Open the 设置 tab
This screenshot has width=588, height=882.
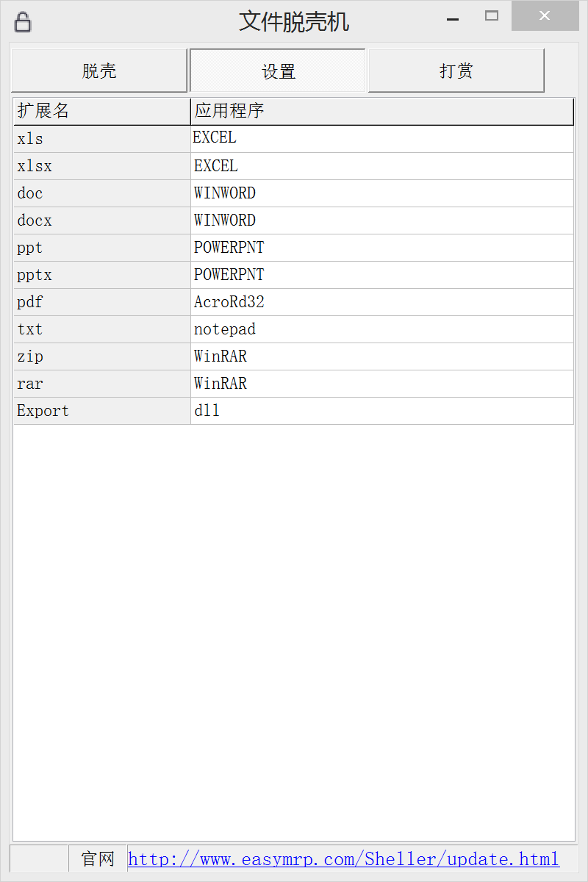[278, 71]
